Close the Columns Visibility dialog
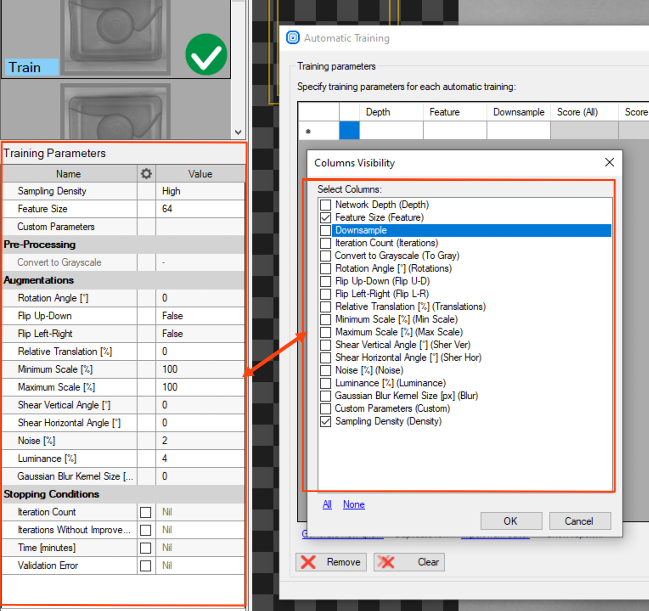The height and width of the screenshot is (611, 649). tap(609, 162)
